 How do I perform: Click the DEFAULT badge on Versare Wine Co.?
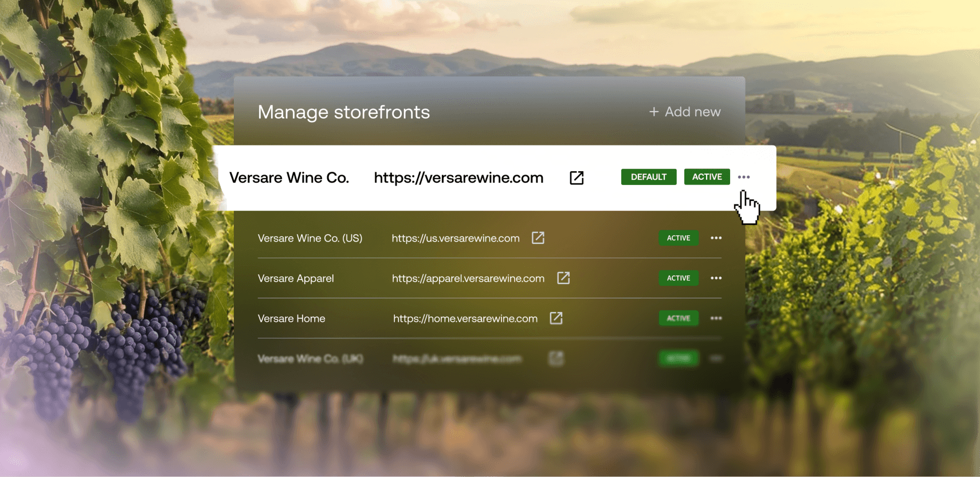click(x=649, y=177)
